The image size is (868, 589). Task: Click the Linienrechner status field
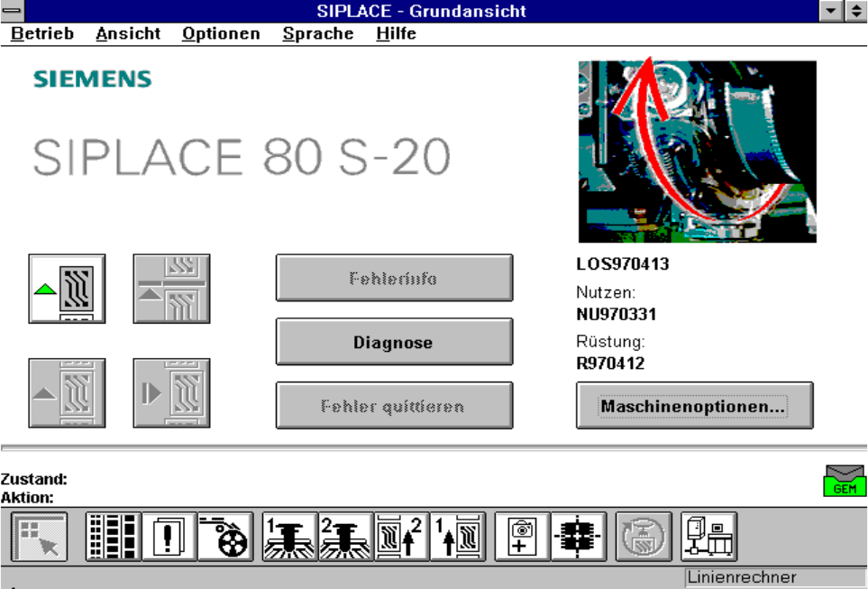[x=775, y=577]
